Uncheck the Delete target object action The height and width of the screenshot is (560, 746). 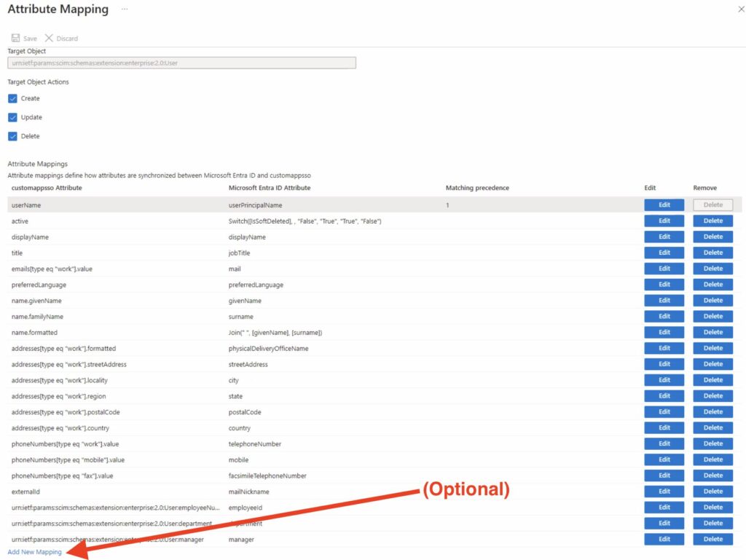[12, 136]
